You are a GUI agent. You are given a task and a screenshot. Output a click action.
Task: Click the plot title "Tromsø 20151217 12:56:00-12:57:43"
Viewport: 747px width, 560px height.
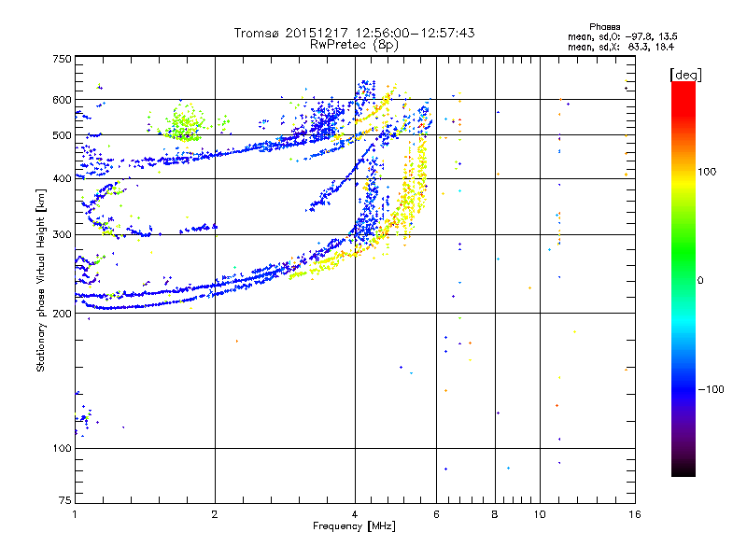[354, 33]
